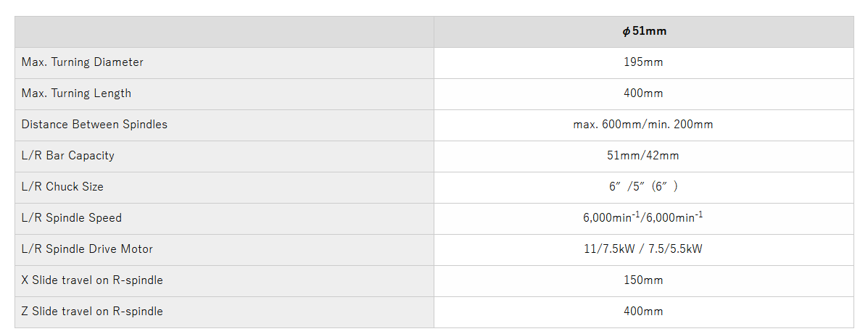This screenshot has width=868, height=334.
Task: Click the max. 600mm/min. 200mm value
Action: (x=644, y=125)
